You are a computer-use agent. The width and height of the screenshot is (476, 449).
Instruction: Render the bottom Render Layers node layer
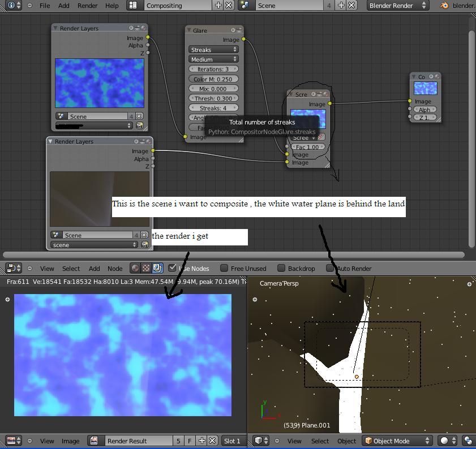click(145, 244)
